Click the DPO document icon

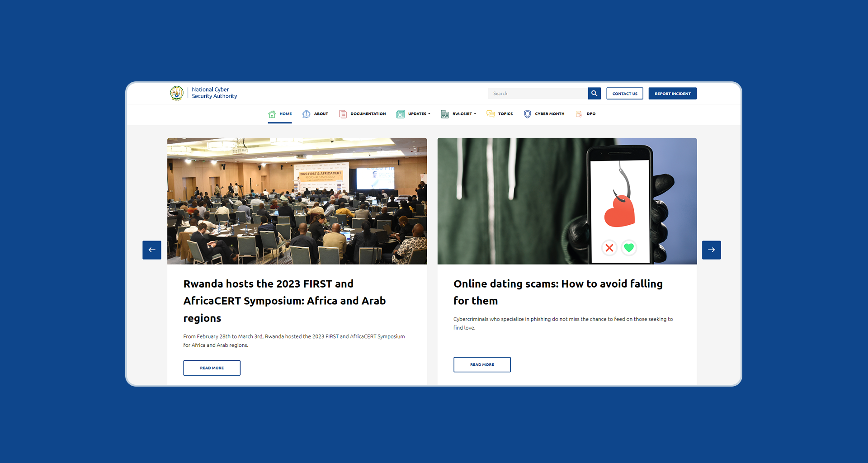tap(579, 114)
